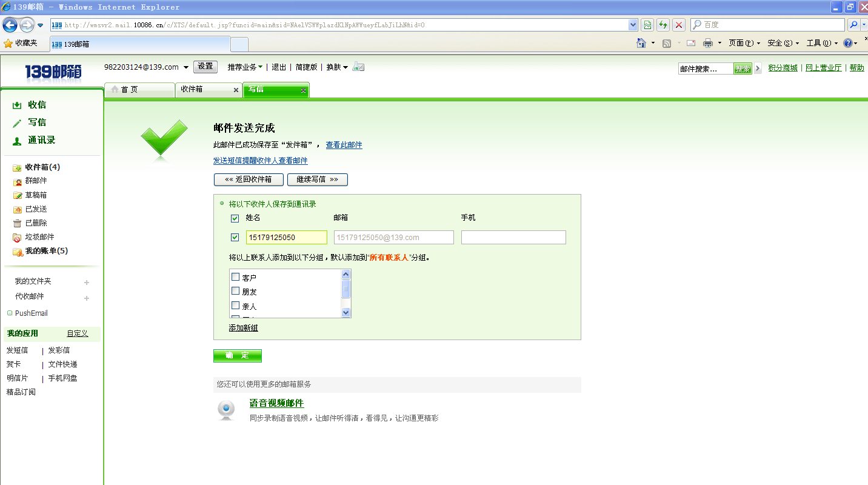Open the 工具(O) browser menu
868x485 pixels.
click(x=822, y=43)
